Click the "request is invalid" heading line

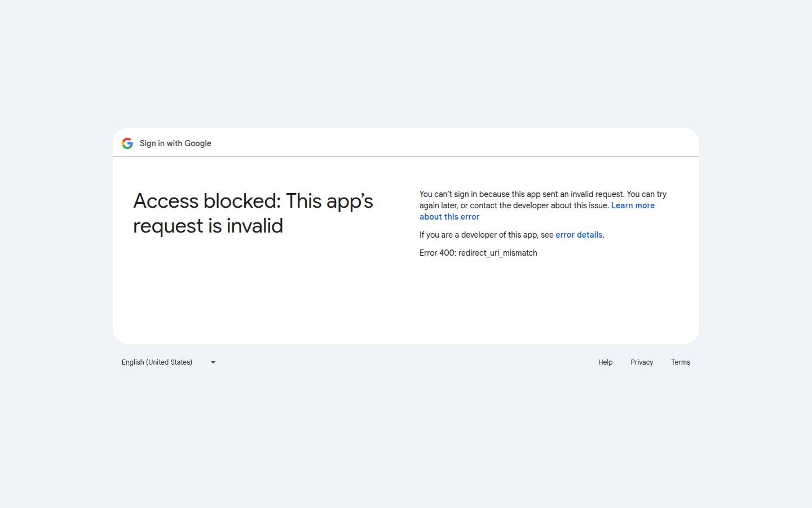(208, 226)
